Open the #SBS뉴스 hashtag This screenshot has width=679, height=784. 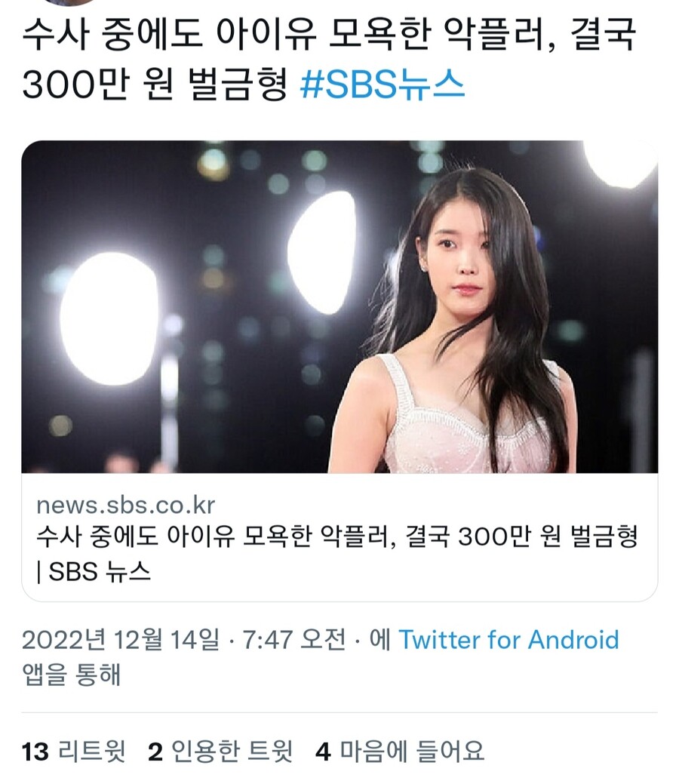point(383,84)
